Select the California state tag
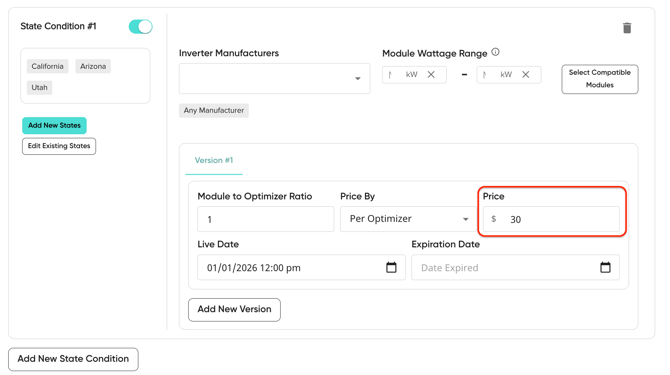This screenshot has height=375, width=670. pos(47,66)
